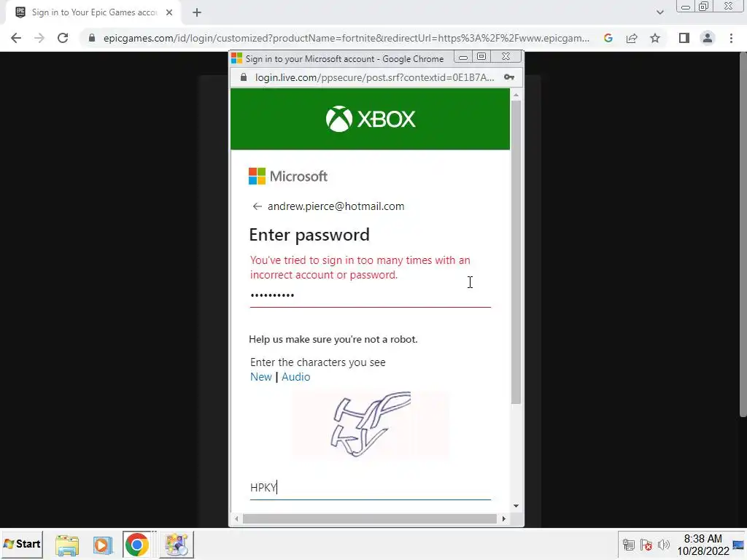Click the lock icon beside epicgames.com URL
This screenshot has width=747, height=560.
pyautogui.click(x=92, y=38)
